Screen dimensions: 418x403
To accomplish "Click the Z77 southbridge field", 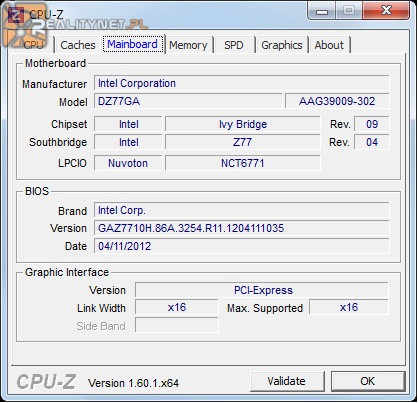I will [x=243, y=142].
